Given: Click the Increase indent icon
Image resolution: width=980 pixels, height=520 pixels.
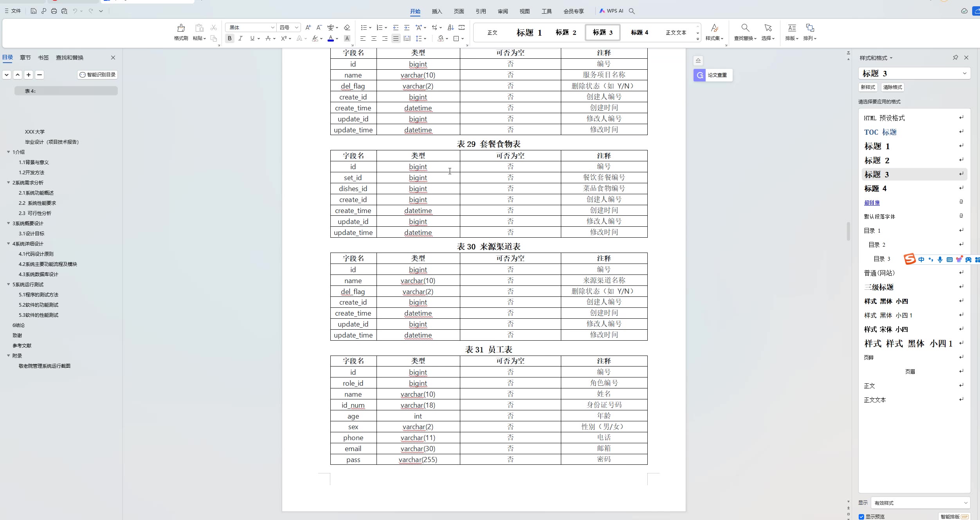Looking at the screenshot, I should (407, 27).
